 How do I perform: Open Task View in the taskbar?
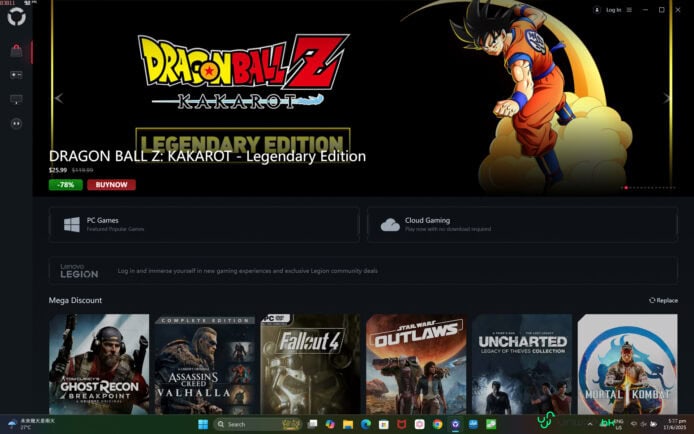(312, 425)
